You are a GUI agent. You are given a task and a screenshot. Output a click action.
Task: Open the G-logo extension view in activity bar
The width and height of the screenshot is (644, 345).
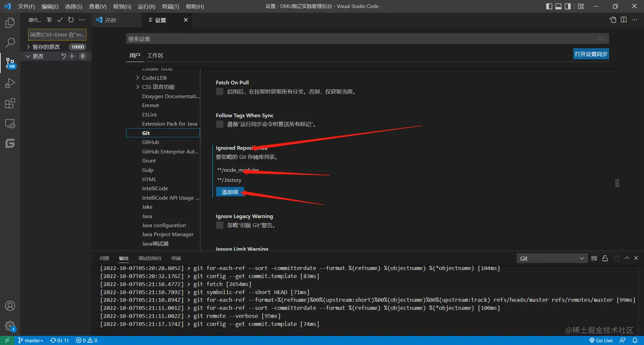[10, 144]
